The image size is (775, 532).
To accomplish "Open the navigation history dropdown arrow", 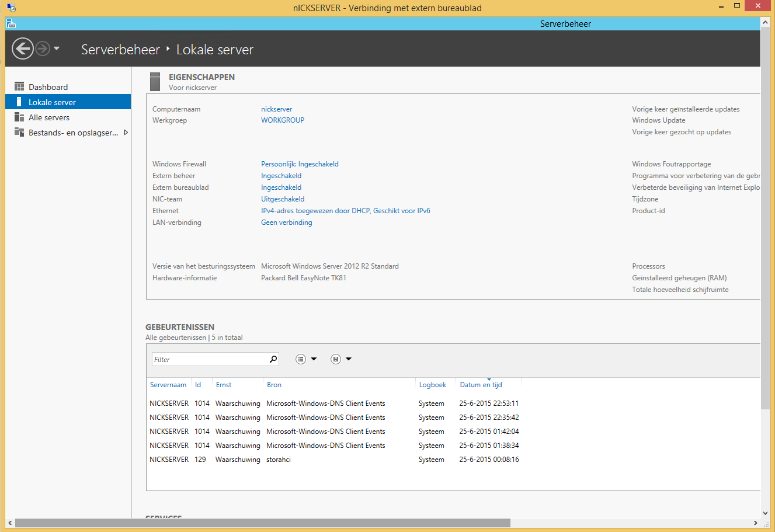I will pos(57,48).
